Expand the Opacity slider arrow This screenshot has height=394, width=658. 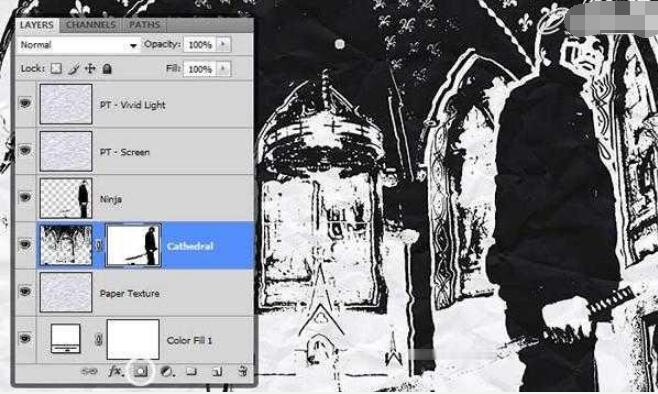tap(223, 44)
